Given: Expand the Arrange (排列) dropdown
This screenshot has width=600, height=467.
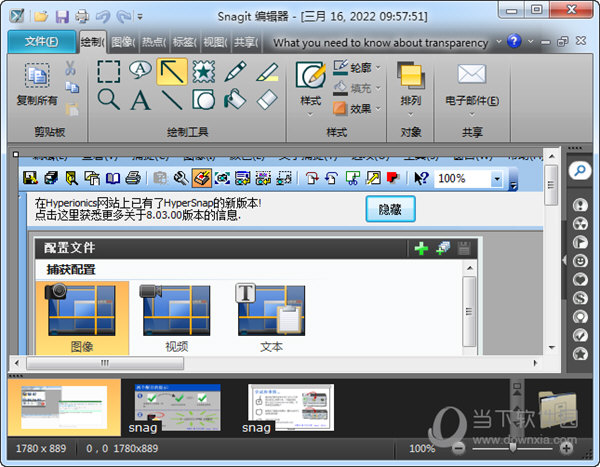Looking at the screenshot, I should [411, 114].
